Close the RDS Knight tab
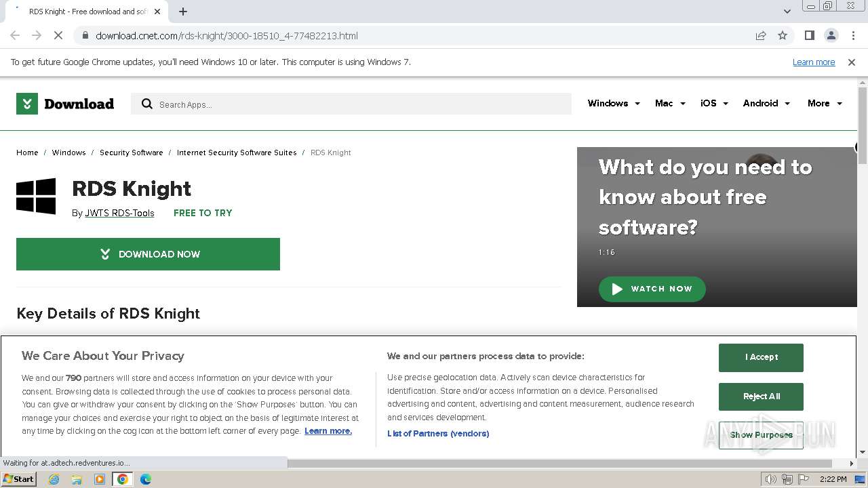This screenshot has height=488, width=868. point(157,12)
